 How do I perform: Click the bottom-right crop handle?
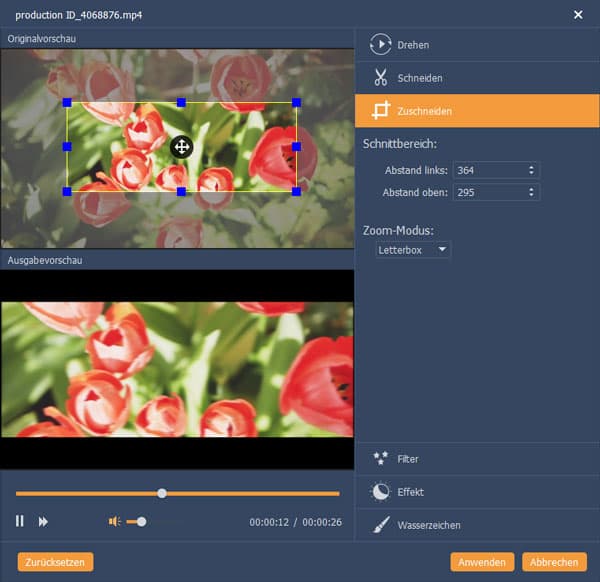click(296, 191)
